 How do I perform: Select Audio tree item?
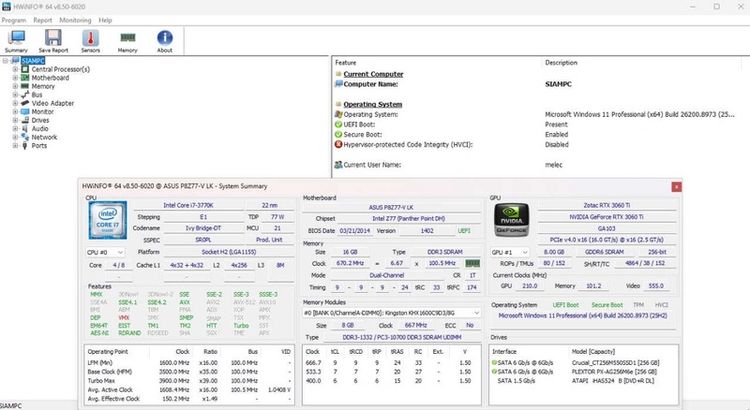(40, 129)
